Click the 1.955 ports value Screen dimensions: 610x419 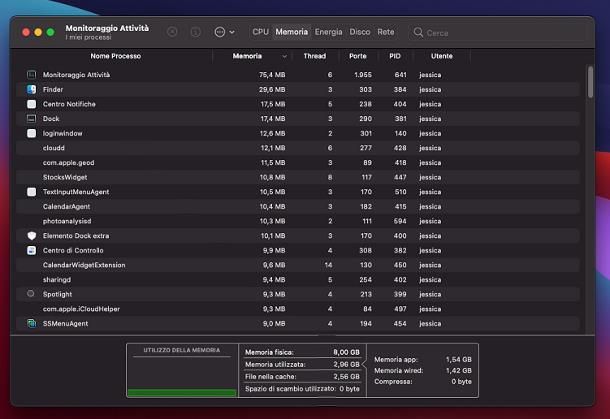[x=363, y=75]
